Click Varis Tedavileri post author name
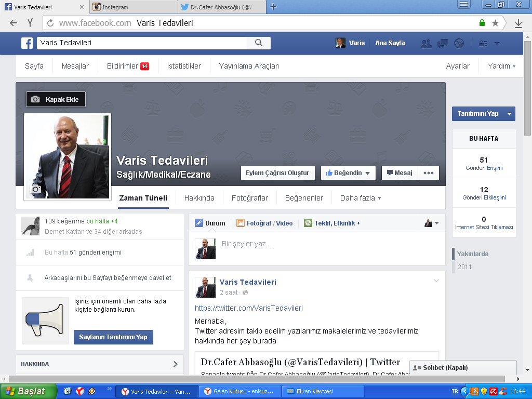532x399 pixels. point(248,282)
